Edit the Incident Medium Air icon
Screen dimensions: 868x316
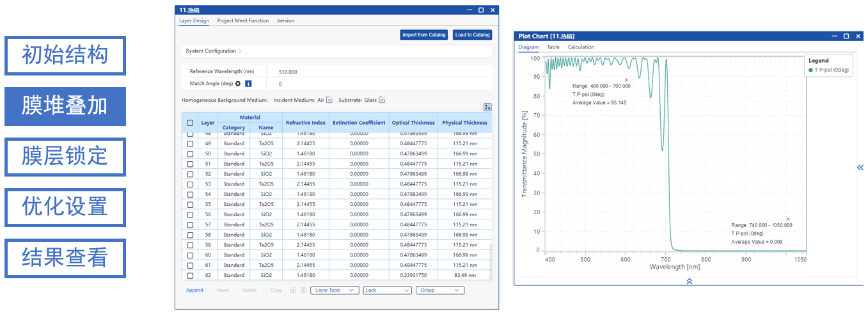pos(329,100)
